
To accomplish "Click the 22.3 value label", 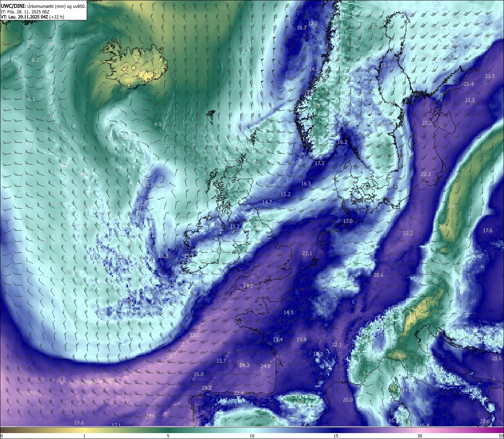I will [426, 174].
